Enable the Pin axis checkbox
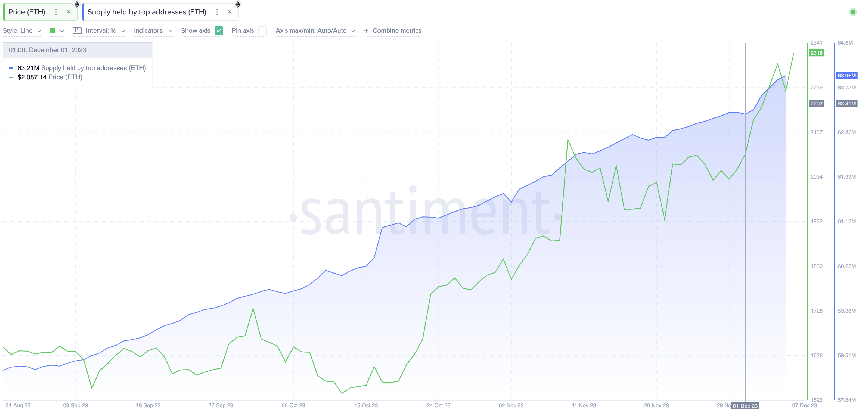This screenshot has width=868, height=416. point(262,31)
